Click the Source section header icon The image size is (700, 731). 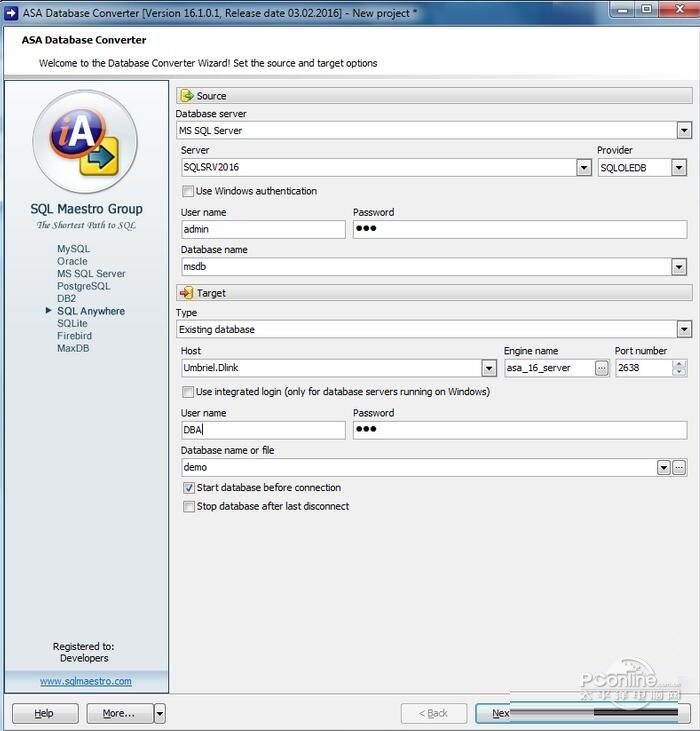pos(187,96)
